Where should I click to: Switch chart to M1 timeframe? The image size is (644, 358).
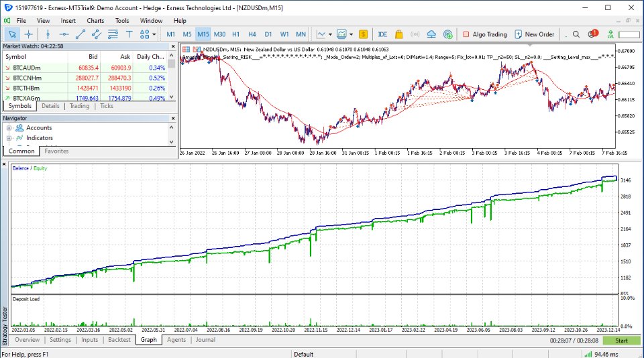click(171, 34)
